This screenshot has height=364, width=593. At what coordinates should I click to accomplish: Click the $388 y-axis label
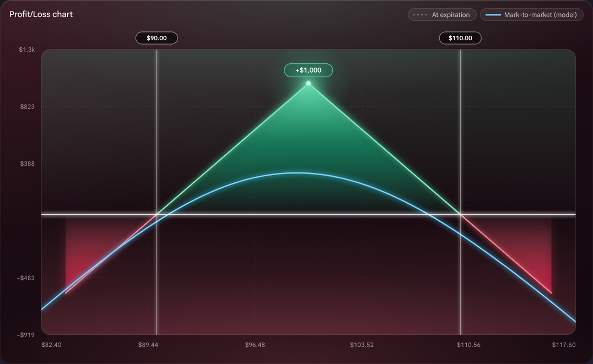27,164
